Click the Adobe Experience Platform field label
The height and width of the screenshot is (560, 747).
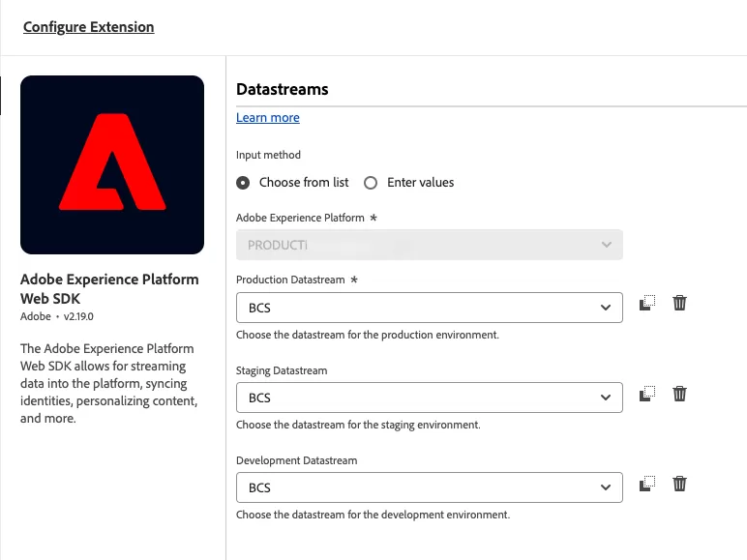point(300,218)
